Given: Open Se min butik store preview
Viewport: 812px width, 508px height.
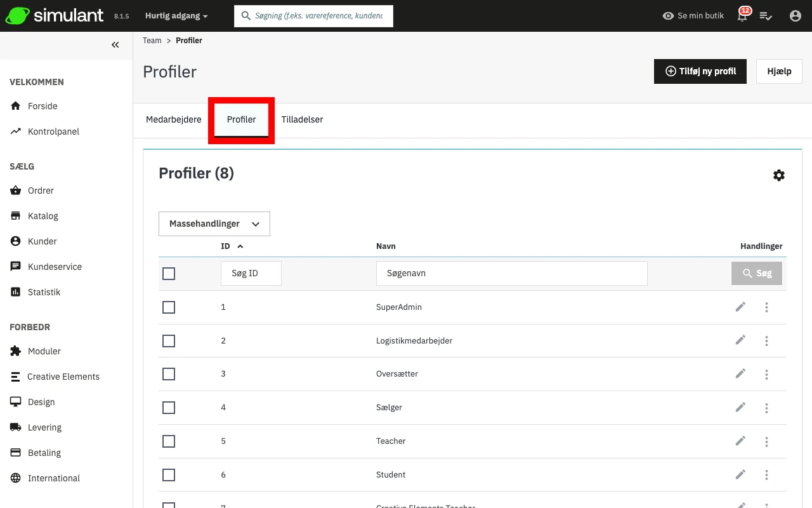Looking at the screenshot, I should click(x=693, y=16).
